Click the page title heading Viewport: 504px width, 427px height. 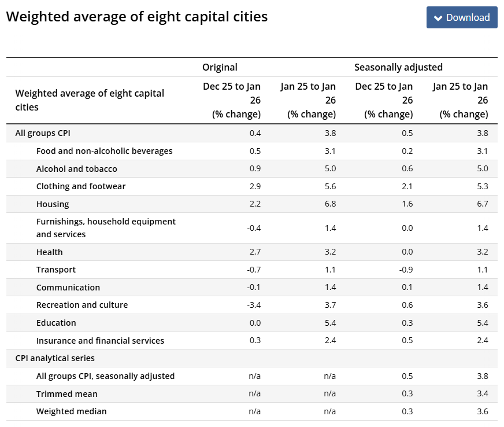pos(137,17)
